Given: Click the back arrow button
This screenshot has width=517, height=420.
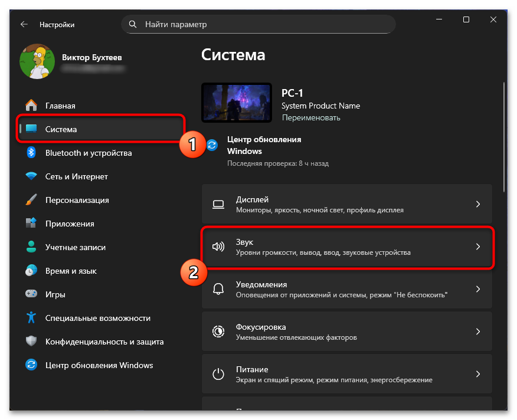Looking at the screenshot, I should [x=24, y=24].
